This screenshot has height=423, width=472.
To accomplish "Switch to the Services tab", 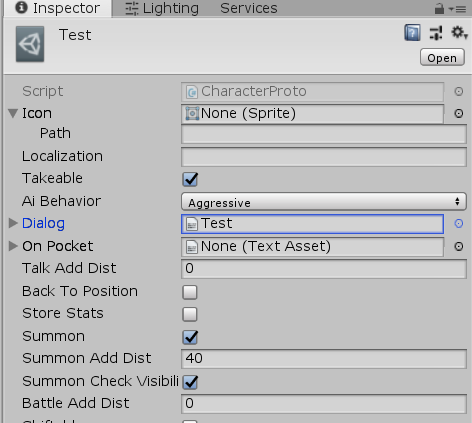I will coord(249,8).
